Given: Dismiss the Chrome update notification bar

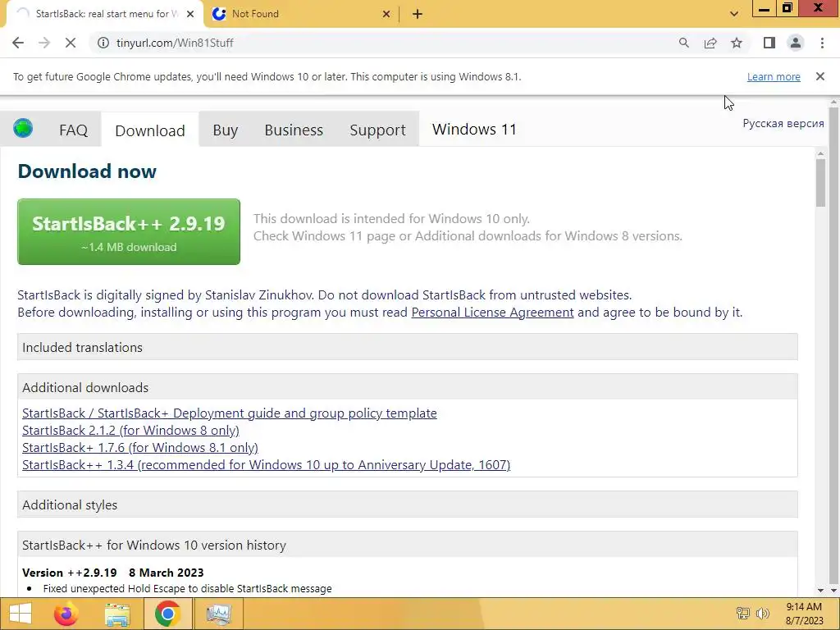Looking at the screenshot, I should [x=820, y=76].
